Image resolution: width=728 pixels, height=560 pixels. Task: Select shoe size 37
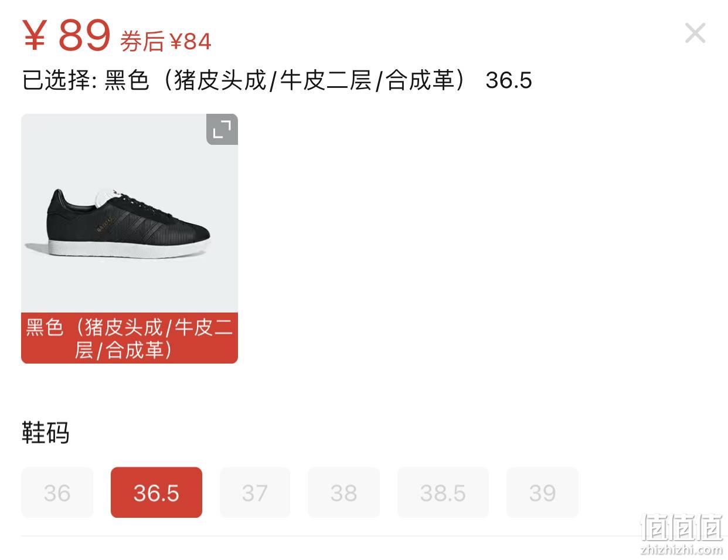(x=255, y=493)
